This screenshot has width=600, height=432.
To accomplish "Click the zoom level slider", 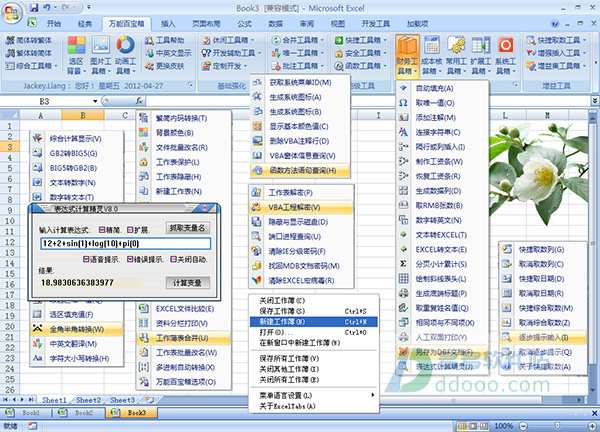I will point(558,426).
